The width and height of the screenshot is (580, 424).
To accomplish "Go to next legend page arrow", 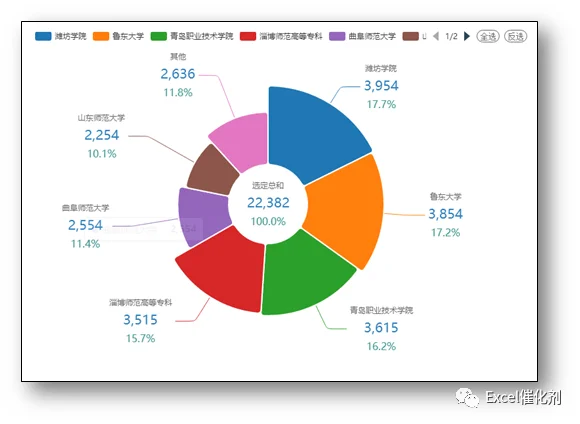I will [x=467, y=36].
